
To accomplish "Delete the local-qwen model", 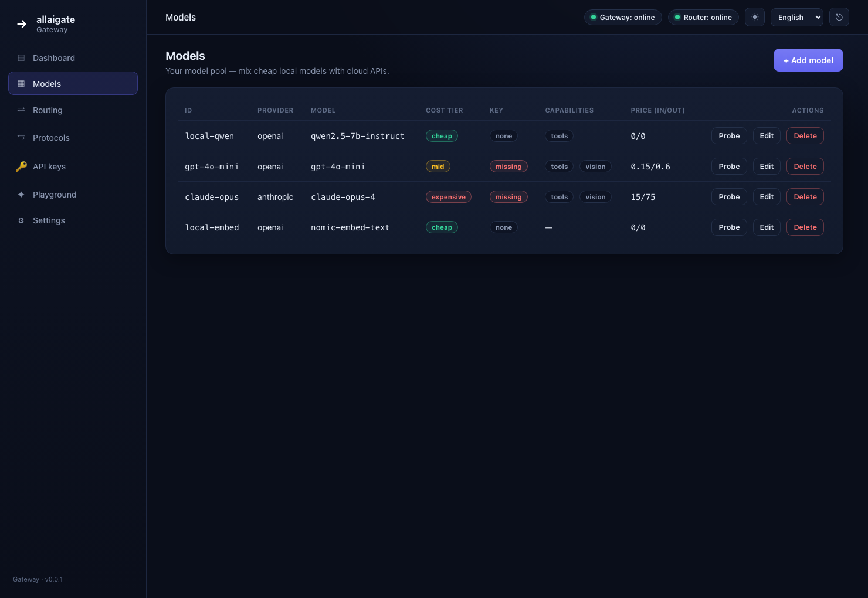I will pyautogui.click(x=805, y=135).
